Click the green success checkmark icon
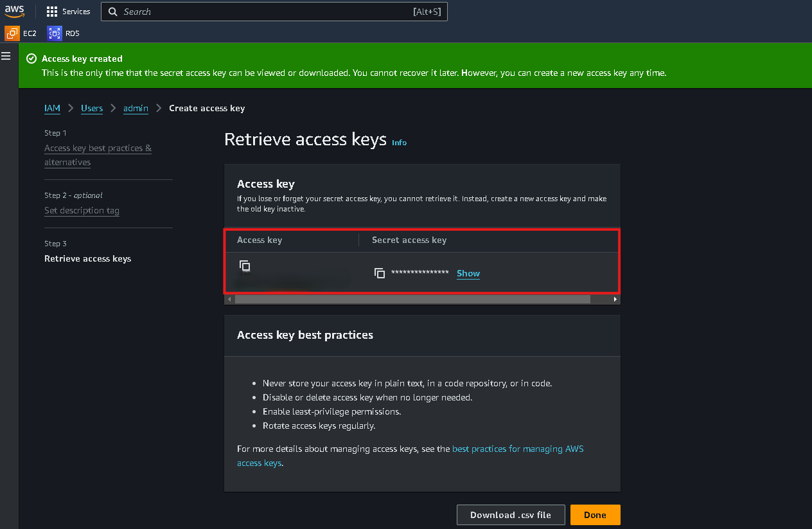812x529 pixels. point(31,58)
